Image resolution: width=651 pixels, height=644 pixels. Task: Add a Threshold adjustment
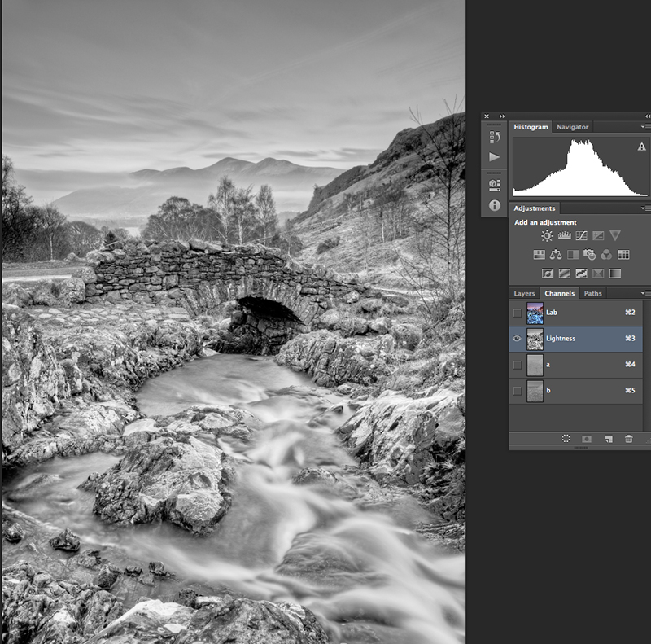coord(581,274)
